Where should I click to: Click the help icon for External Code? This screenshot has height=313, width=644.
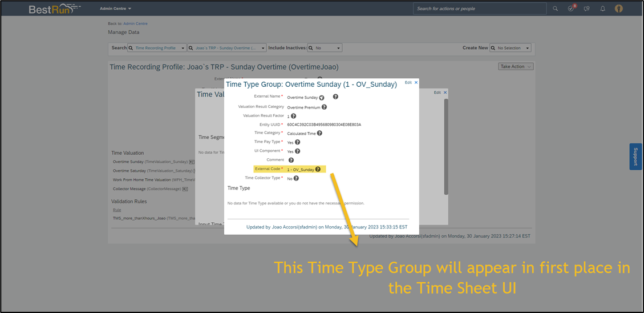point(318,169)
